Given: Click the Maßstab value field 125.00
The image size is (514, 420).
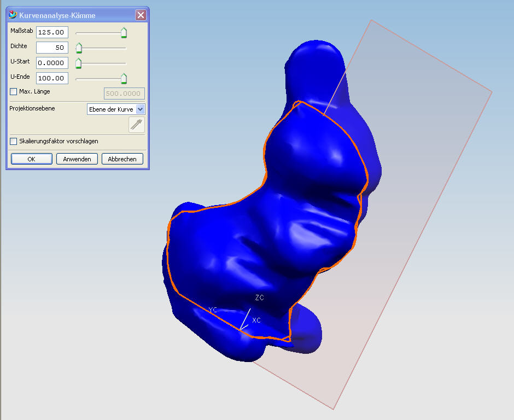Looking at the screenshot, I should tap(52, 32).
